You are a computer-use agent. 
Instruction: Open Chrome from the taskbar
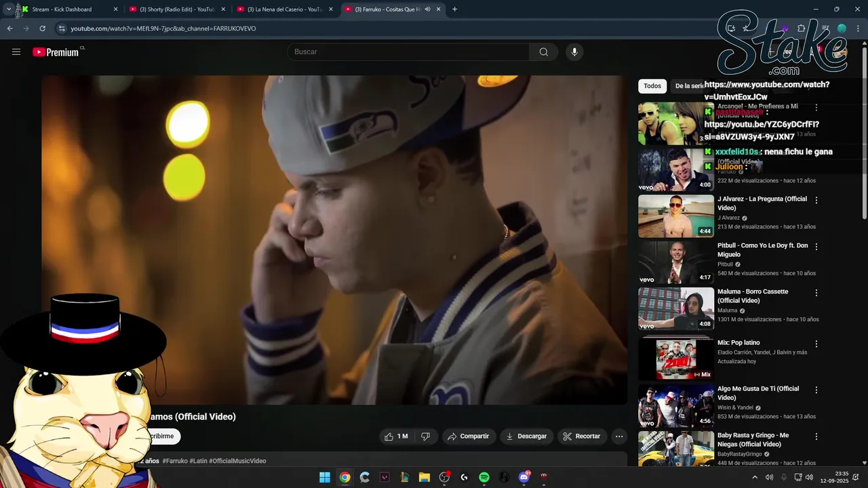344,477
